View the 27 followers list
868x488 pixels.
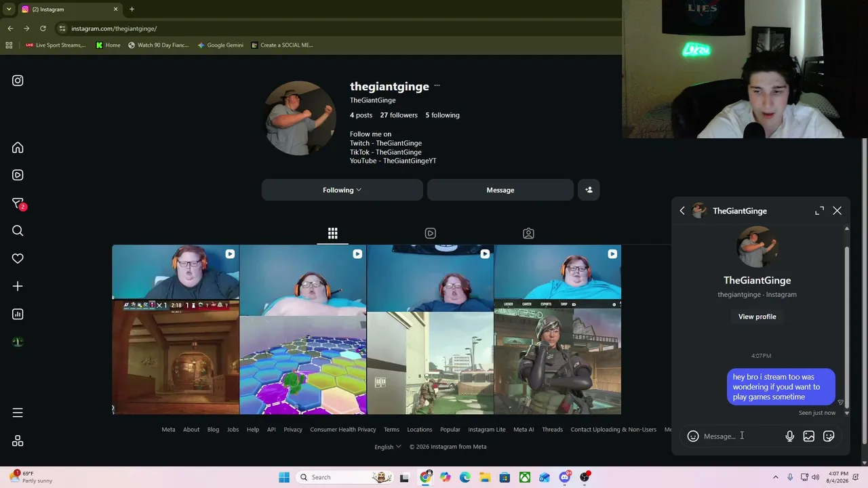click(x=399, y=115)
